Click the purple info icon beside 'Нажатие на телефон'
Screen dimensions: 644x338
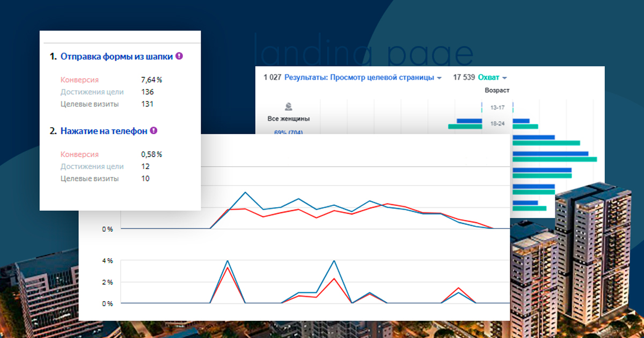(x=153, y=130)
